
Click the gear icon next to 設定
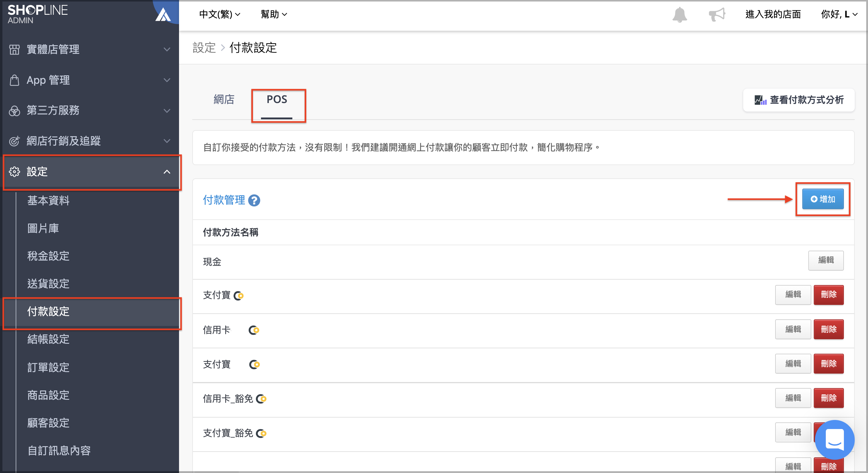14,172
